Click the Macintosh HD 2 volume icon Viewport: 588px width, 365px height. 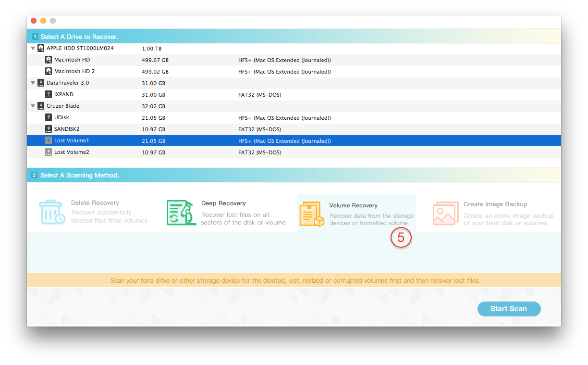coord(49,71)
